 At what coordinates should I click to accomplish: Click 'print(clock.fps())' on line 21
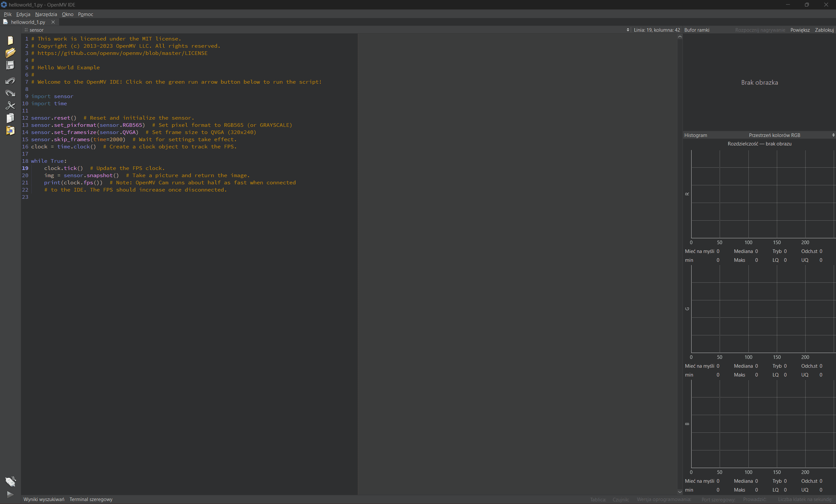point(73,183)
